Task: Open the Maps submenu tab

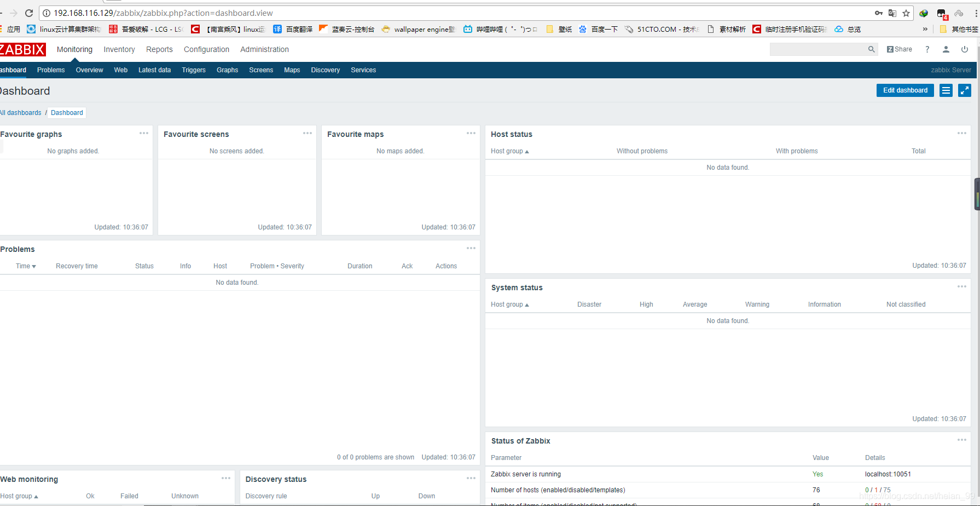Action: 292,70
